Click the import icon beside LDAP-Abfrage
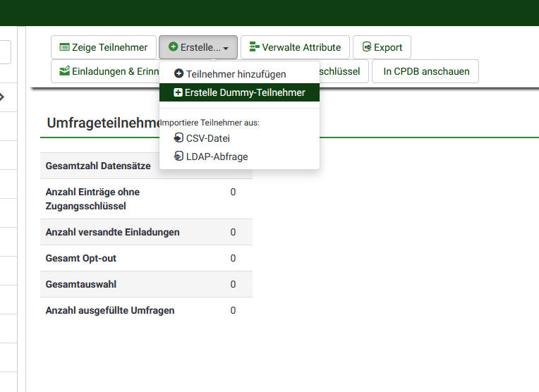539x392 pixels. click(x=178, y=157)
